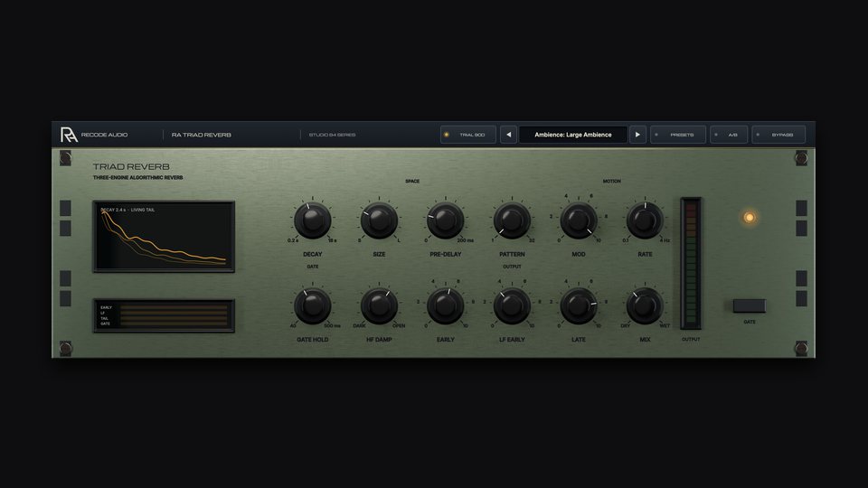Click the Gate Hold knob

tap(312, 305)
